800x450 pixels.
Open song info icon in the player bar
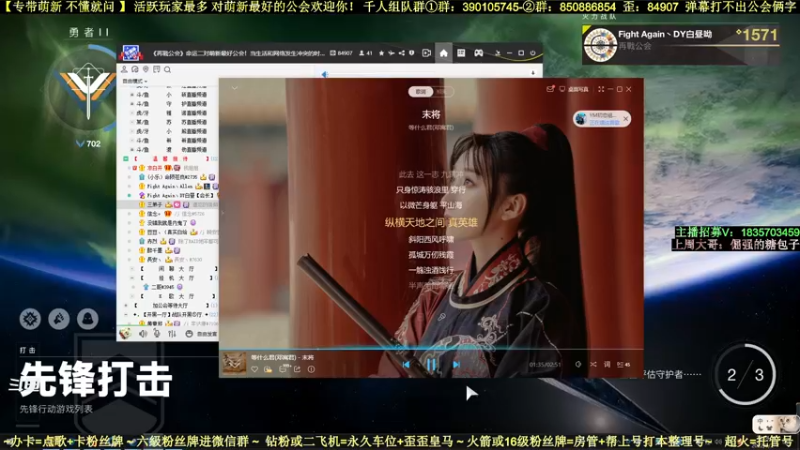[311, 369]
